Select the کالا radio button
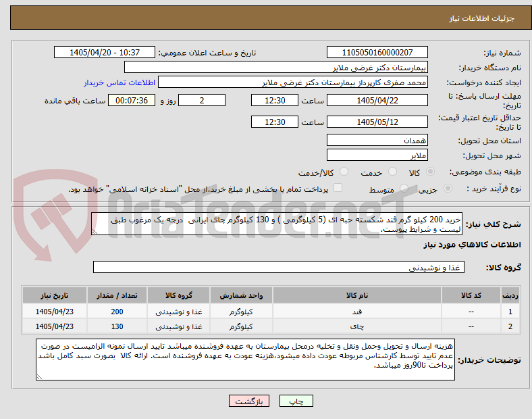This screenshot has height=419, width=532. [430, 172]
